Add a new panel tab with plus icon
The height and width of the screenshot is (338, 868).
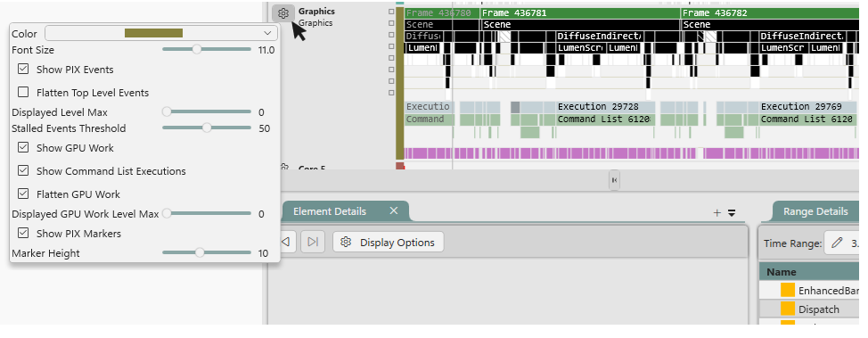(x=717, y=213)
